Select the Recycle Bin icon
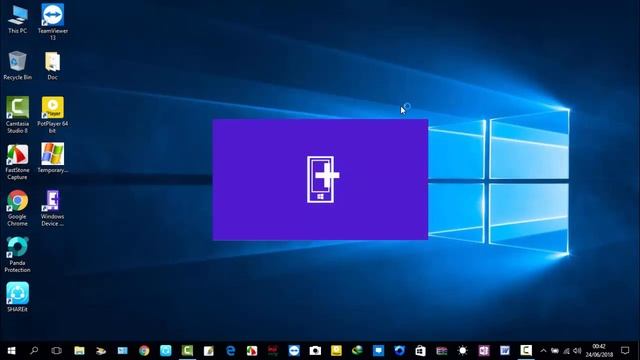The height and width of the screenshot is (360, 640). click(18, 65)
